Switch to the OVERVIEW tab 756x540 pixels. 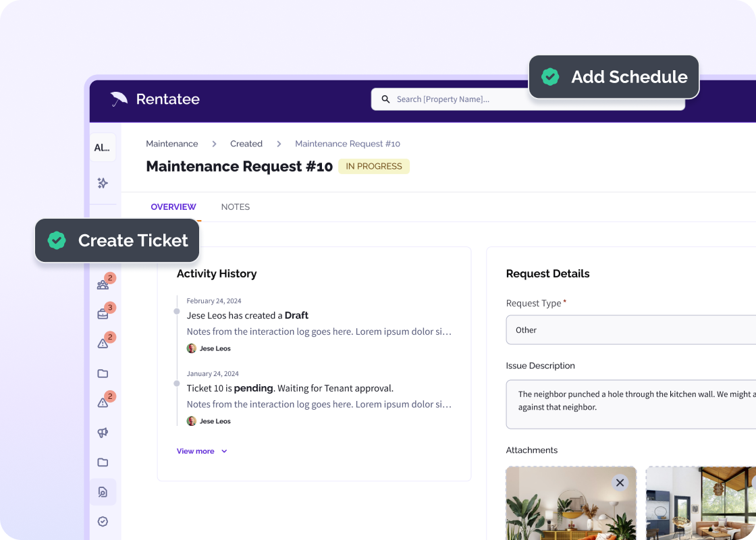173,207
